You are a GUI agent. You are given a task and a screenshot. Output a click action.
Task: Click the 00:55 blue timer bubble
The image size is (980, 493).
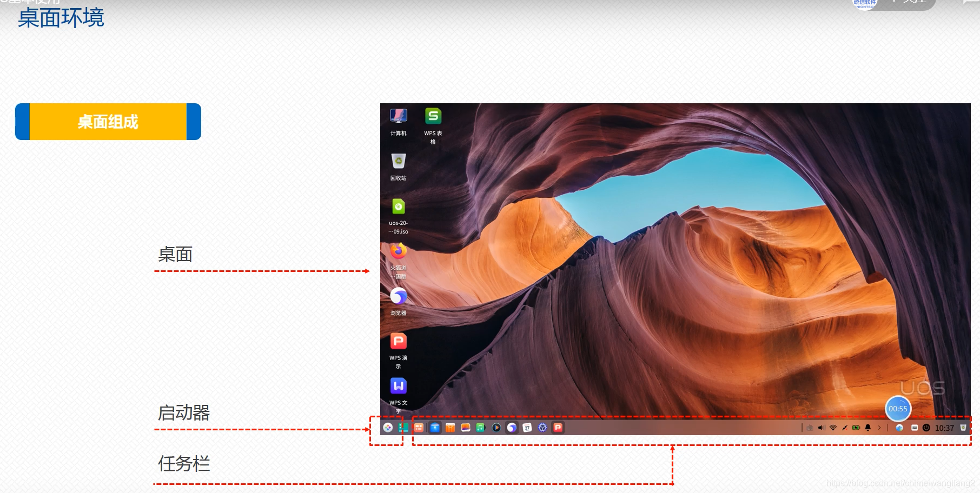point(898,409)
